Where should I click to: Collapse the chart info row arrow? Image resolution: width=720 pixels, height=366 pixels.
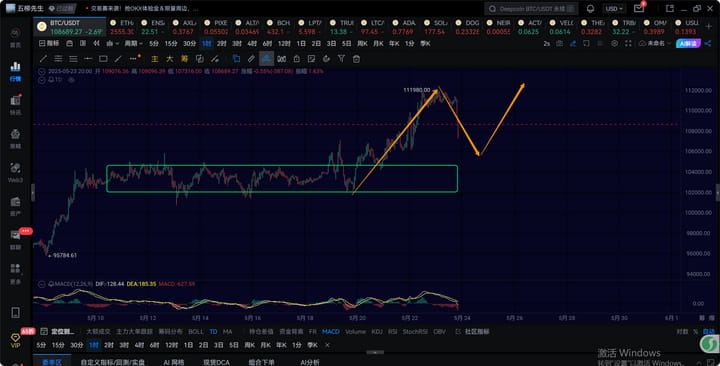pos(42,72)
